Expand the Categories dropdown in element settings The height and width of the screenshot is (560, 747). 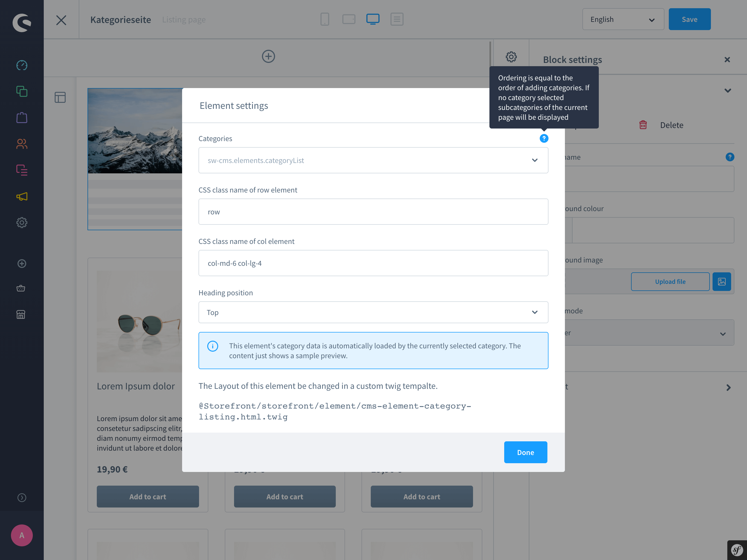[x=534, y=160]
